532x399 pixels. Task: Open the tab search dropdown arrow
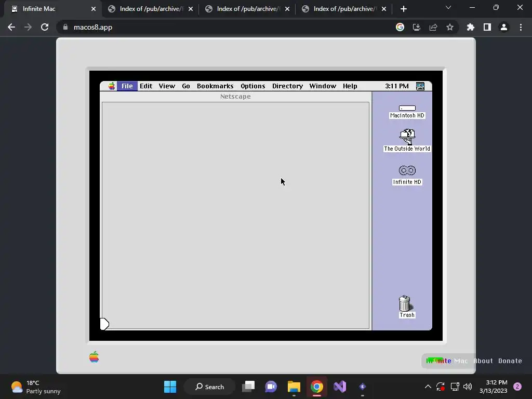click(x=448, y=7)
